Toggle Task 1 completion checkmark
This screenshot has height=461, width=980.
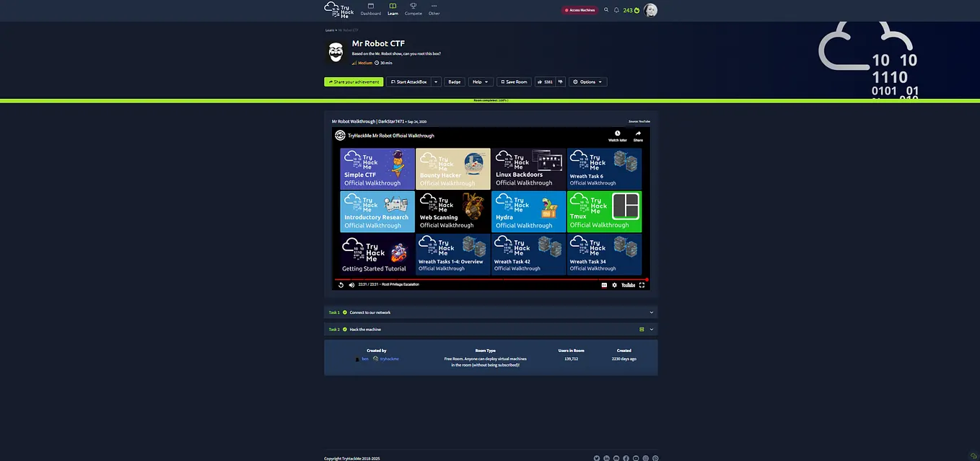click(x=344, y=312)
